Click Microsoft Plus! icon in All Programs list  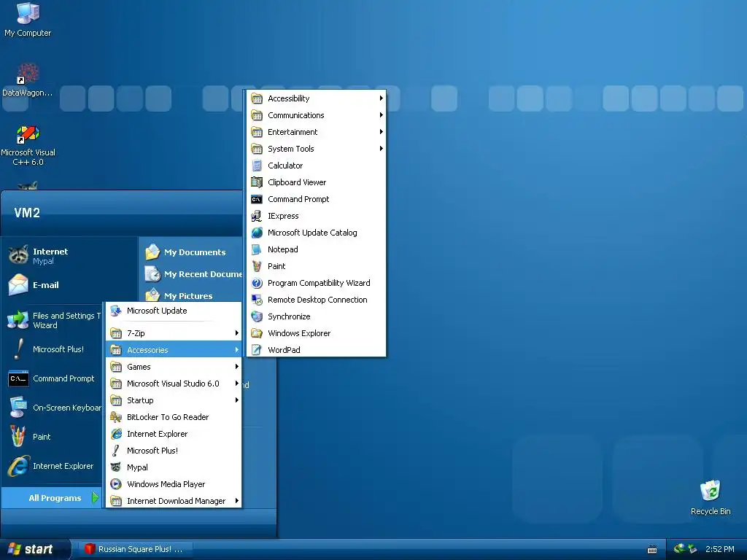[116, 451]
